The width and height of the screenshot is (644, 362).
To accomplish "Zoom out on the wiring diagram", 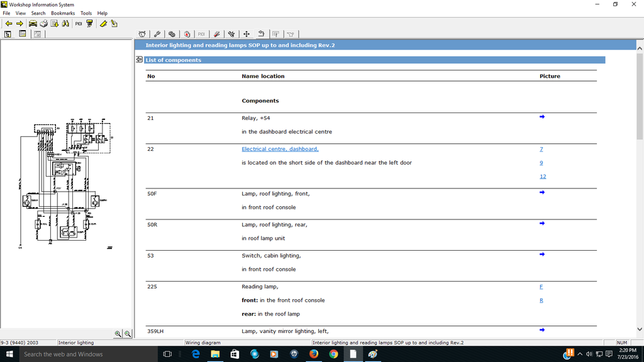I will [x=128, y=334].
